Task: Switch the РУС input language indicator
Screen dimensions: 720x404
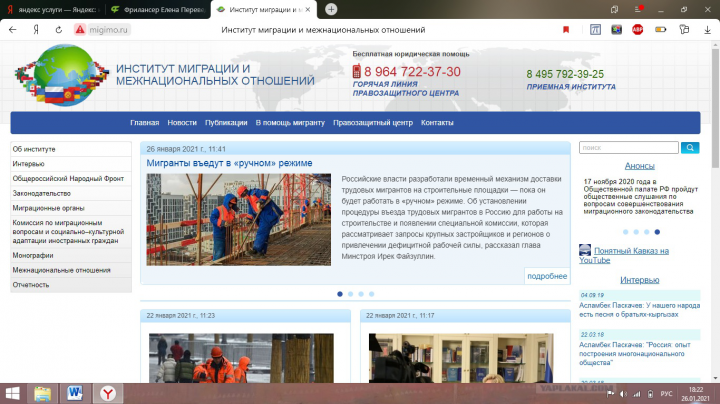Action: coord(666,394)
